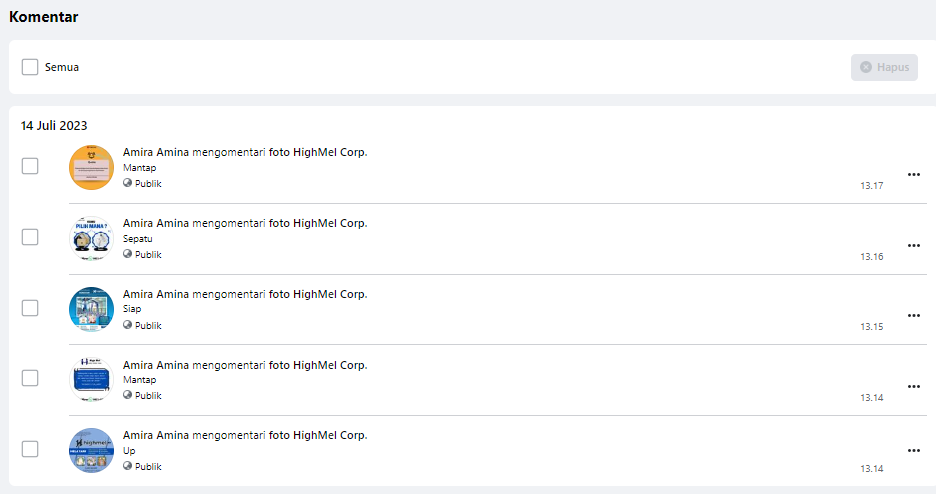Image resolution: width=936 pixels, height=494 pixels.
Task: Open options menu for 13.14 Mantap comment
Action: (x=913, y=387)
